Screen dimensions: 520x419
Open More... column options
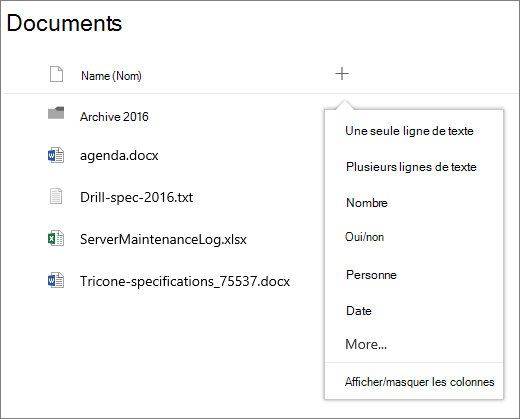pyautogui.click(x=366, y=344)
